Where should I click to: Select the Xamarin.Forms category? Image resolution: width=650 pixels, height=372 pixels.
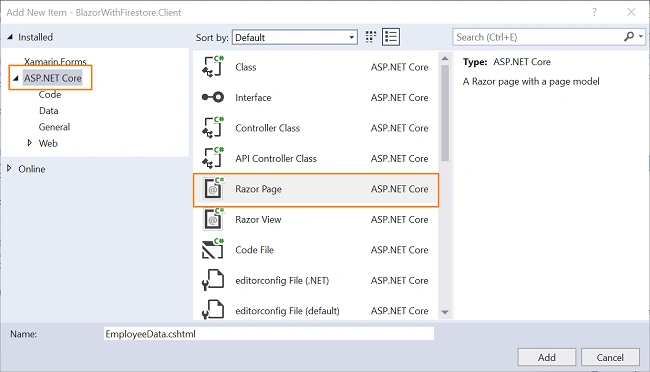[55, 61]
